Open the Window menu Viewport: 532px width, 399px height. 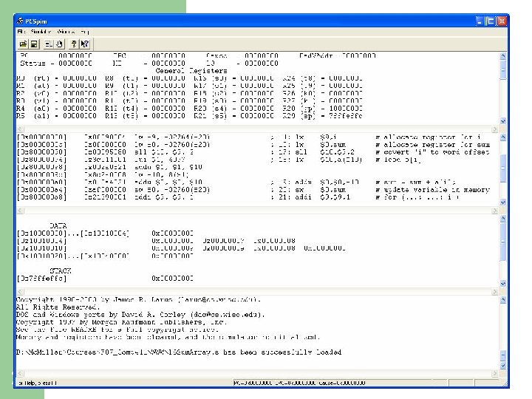tap(66, 32)
